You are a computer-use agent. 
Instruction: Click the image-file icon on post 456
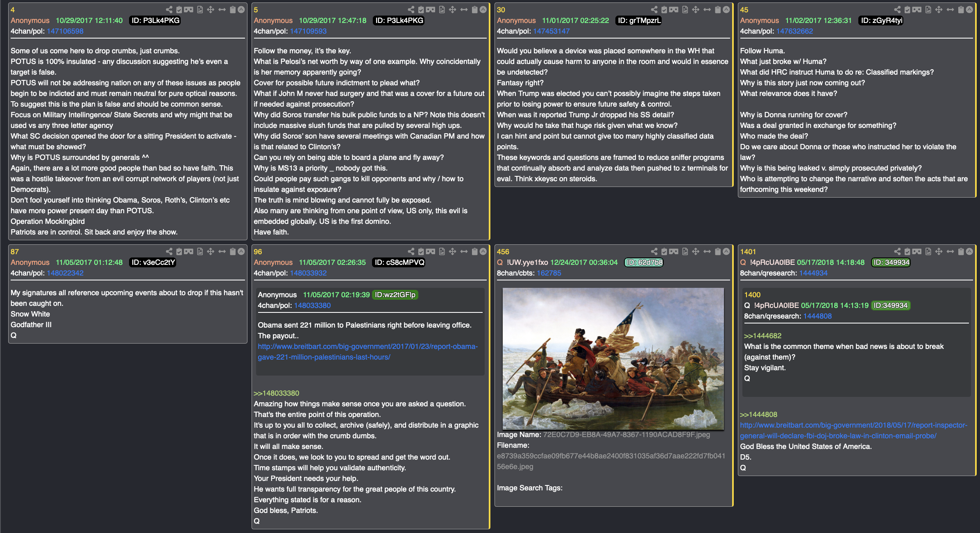(x=685, y=251)
